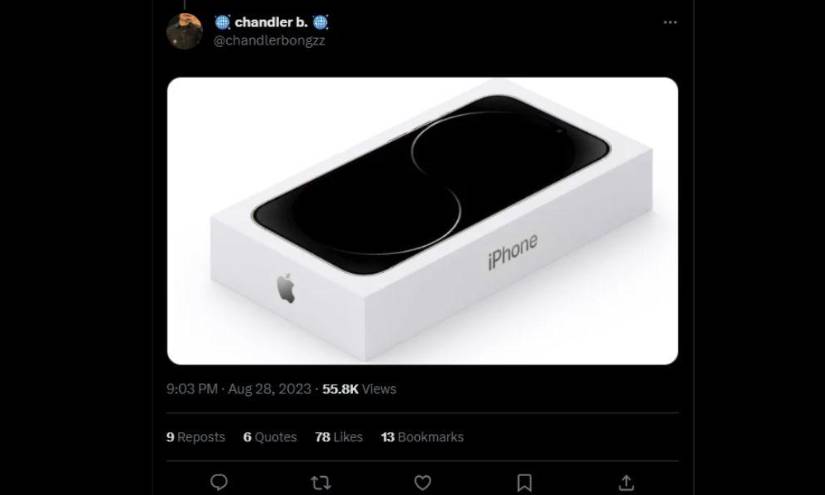Click chandler b.'s profile avatar
The height and width of the screenshot is (495, 825).
[184, 29]
